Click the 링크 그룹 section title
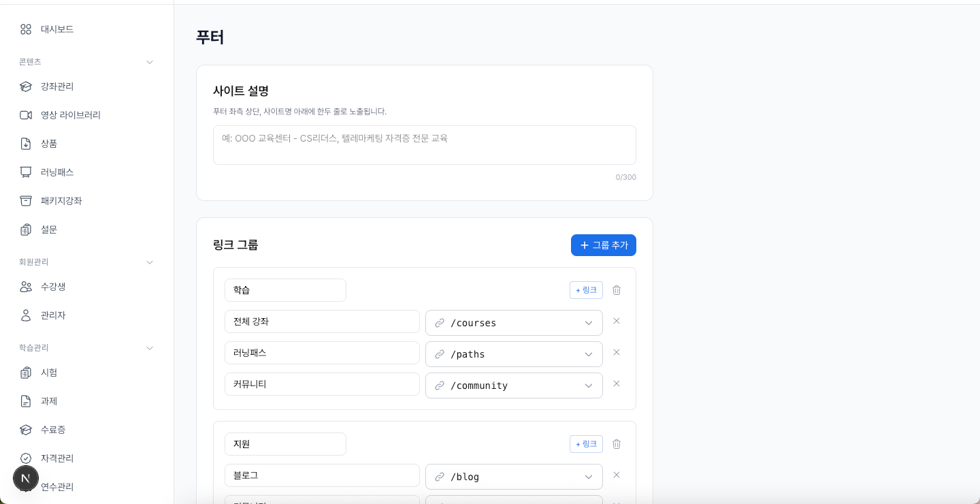 click(x=235, y=245)
